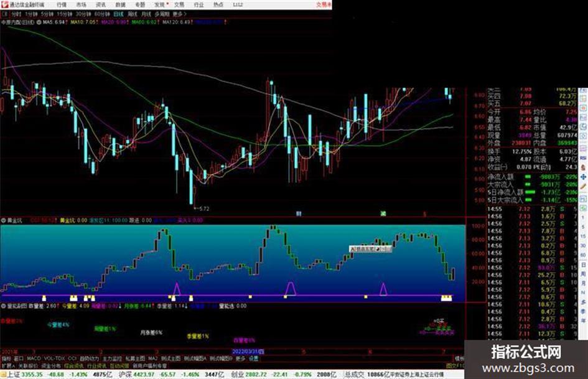Select the pencil drawing tool in right sidebar

[x=583, y=186]
